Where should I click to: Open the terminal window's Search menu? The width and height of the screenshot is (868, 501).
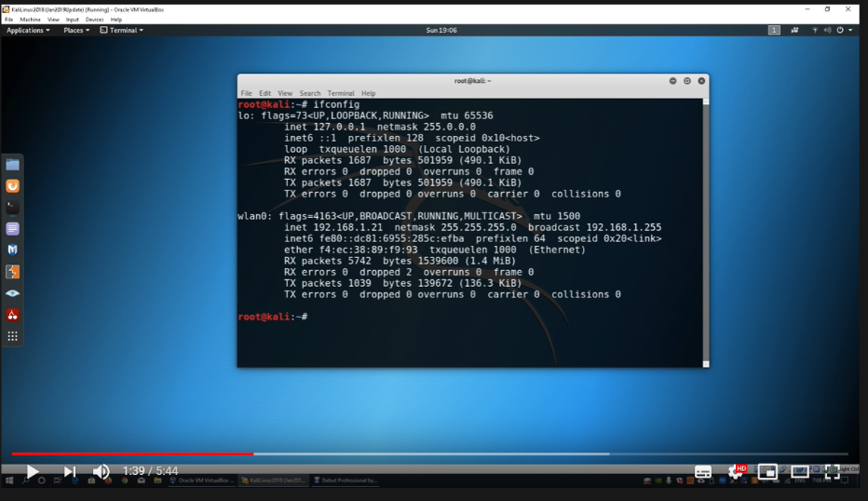pyautogui.click(x=310, y=93)
